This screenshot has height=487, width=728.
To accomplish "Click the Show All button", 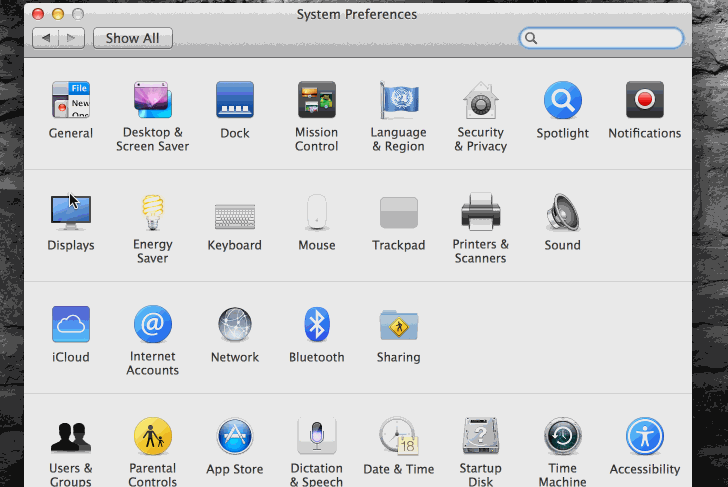I will coord(133,38).
